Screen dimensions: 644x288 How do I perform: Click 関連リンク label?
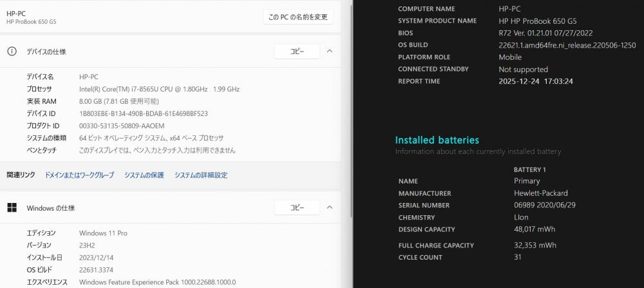(21, 175)
